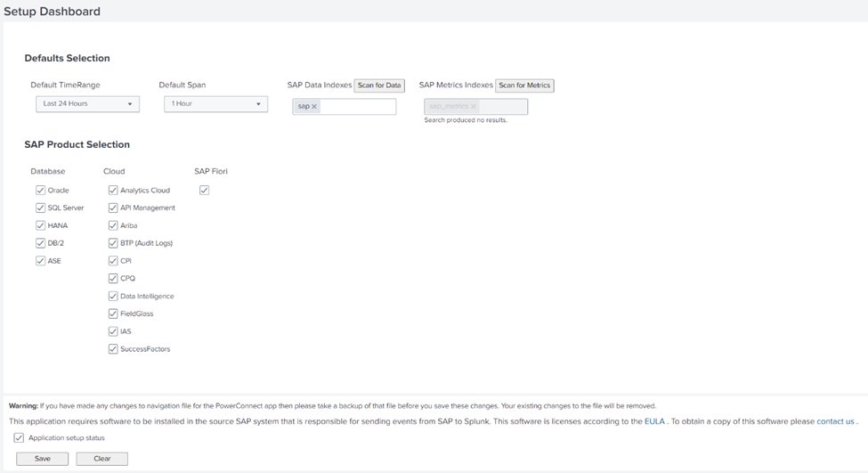The height and width of the screenshot is (473, 868).
Task: Toggle the SAP Fiori checkbox
Action: point(205,191)
